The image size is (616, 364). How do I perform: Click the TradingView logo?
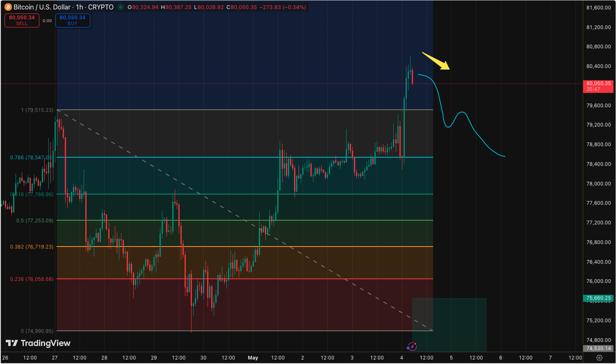[x=38, y=343]
